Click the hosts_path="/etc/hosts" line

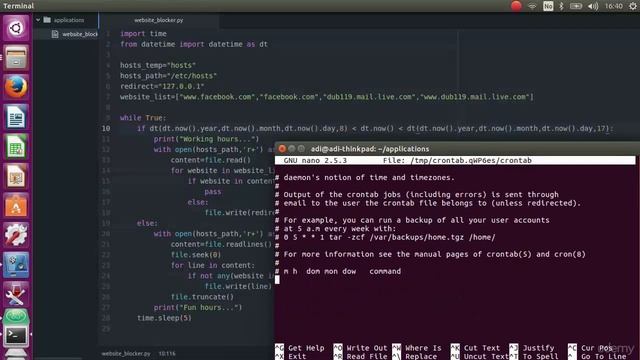pos(168,76)
